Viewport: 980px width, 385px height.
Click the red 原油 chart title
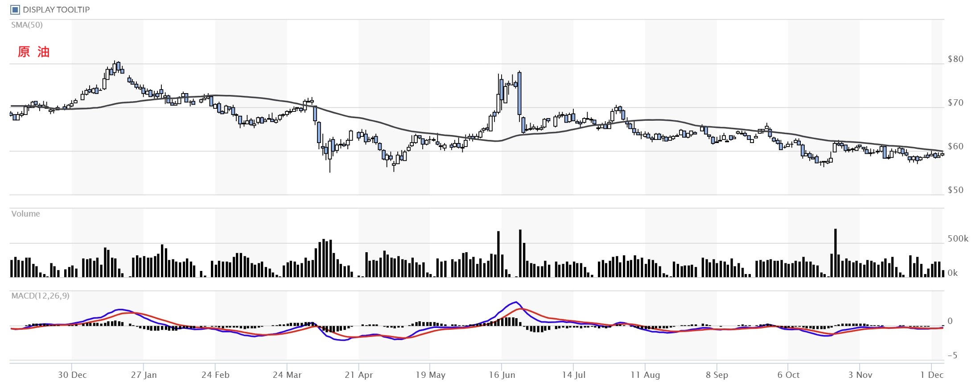click(x=33, y=52)
